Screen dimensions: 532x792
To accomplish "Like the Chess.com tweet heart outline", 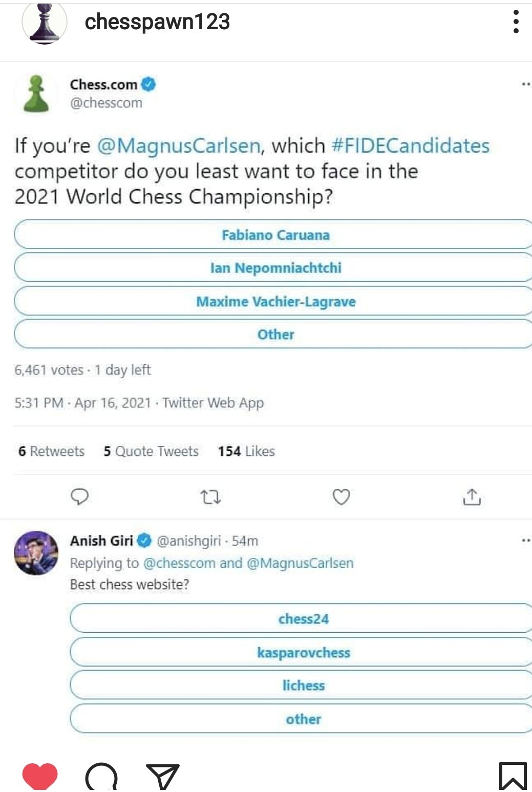I will [342, 496].
